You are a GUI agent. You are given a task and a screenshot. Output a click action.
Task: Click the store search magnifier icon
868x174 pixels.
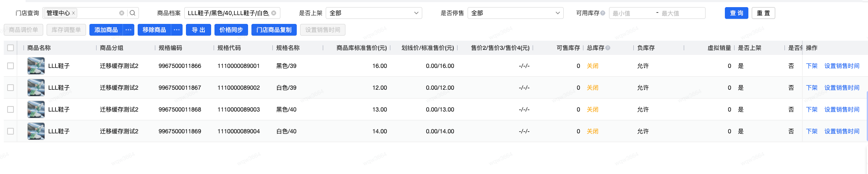[x=133, y=13]
